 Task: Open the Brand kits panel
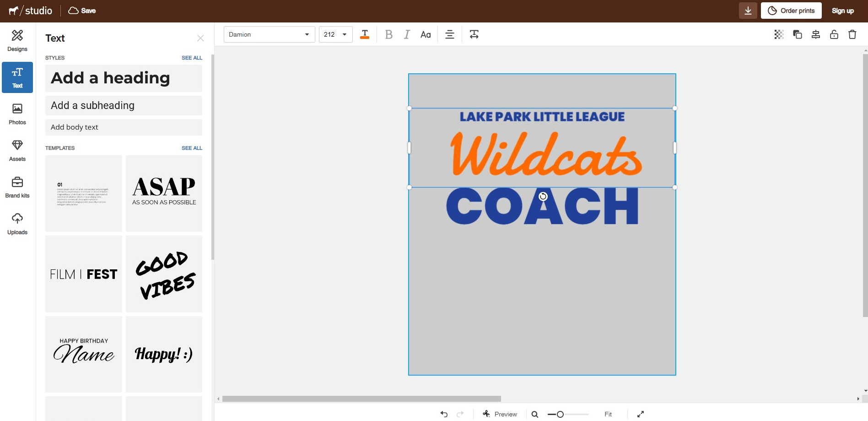[x=17, y=186]
